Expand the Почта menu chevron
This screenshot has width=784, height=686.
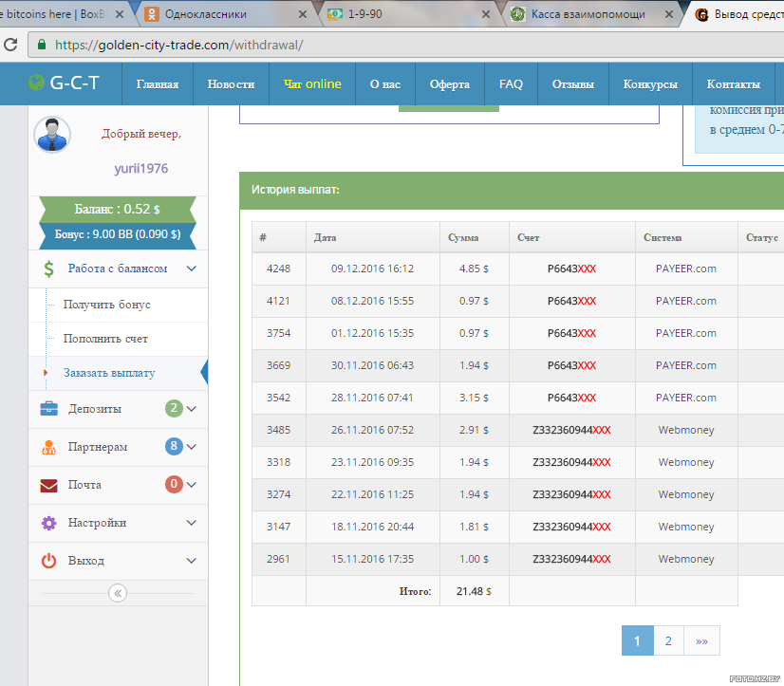(x=192, y=485)
